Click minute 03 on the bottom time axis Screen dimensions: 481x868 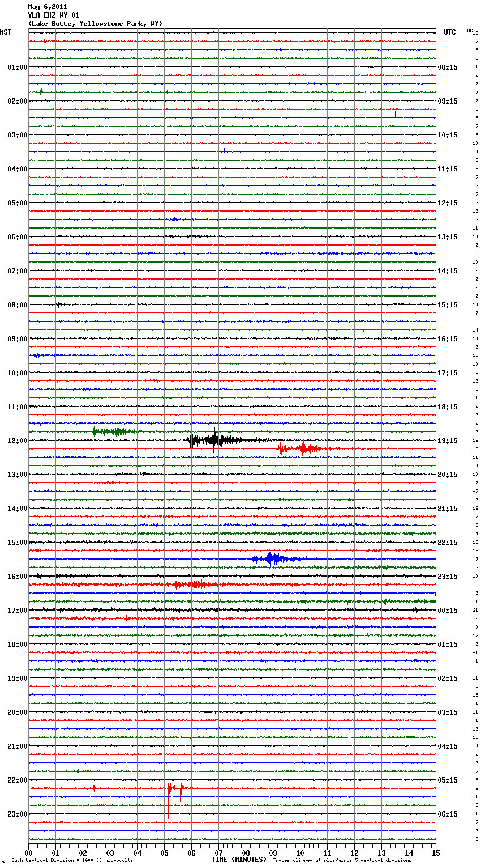(x=110, y=853)
